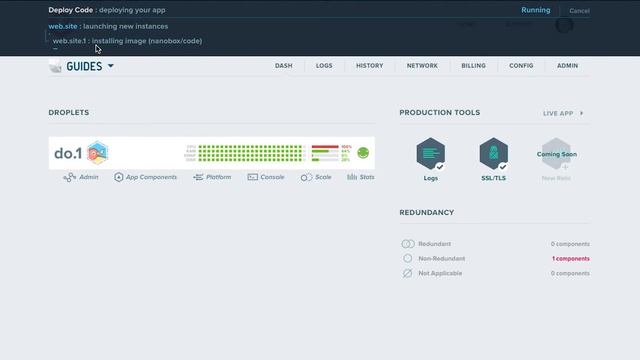Click the Not Applicable icon
The height and width of the screenshot is (360, 640).
407,273
